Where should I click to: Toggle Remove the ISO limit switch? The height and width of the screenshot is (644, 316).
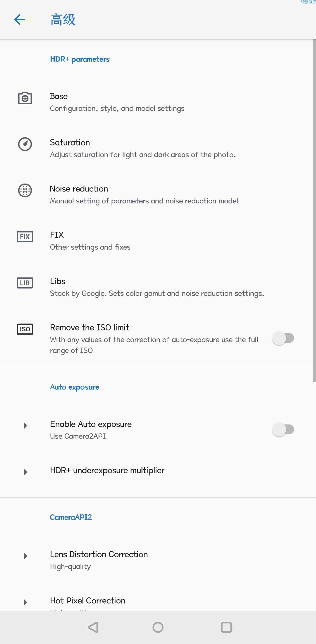[x=283, y=338]
